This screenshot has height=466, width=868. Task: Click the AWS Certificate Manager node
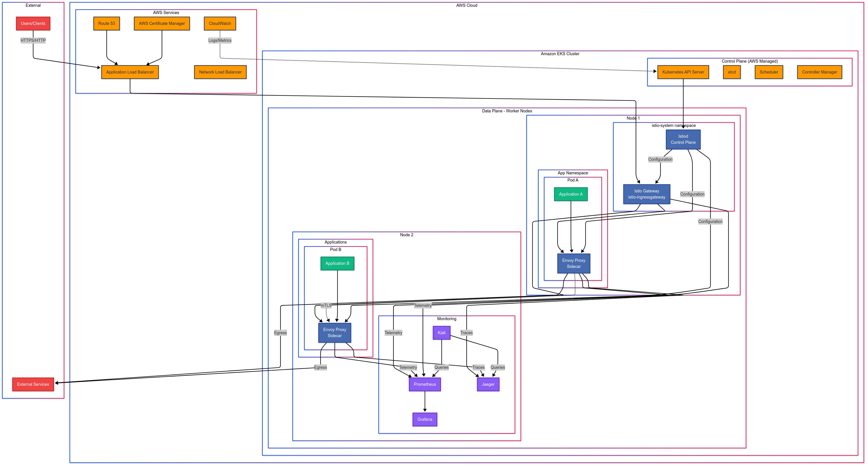click(162, 24)
